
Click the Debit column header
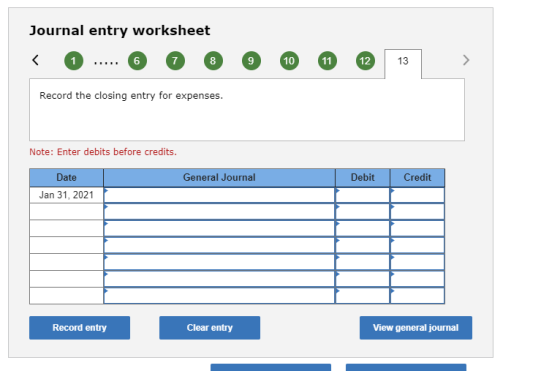(362, 177)
